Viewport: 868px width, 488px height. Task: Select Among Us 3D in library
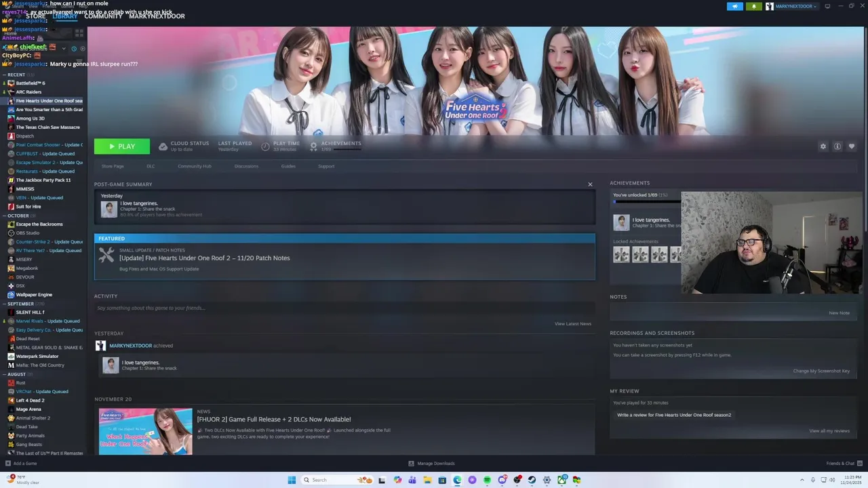tap(31, 119)
